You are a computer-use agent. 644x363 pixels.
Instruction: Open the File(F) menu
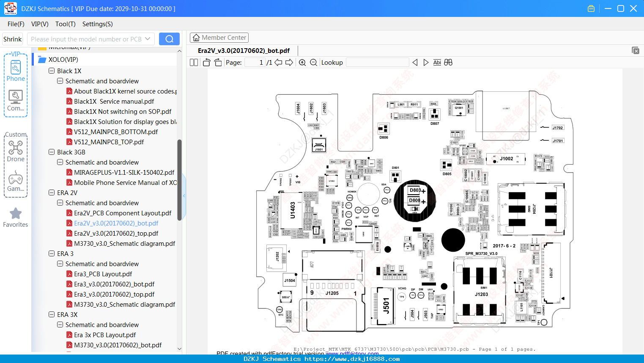16,24
